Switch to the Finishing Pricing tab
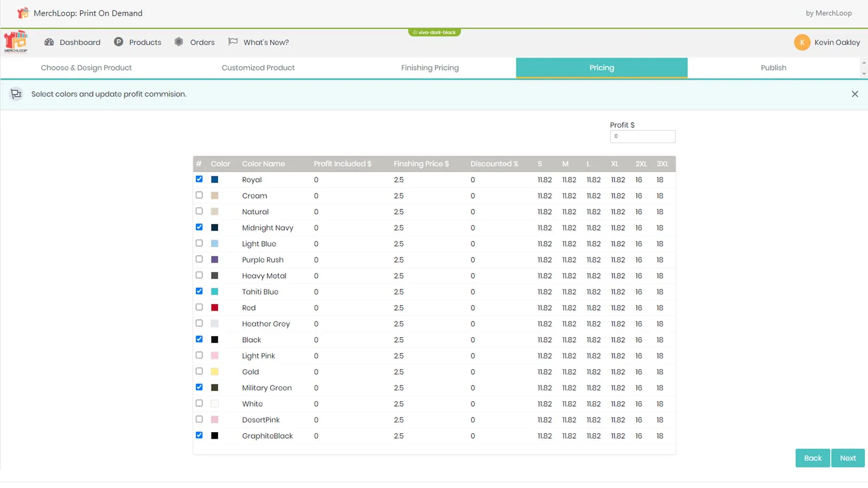868x488 pixels. coord(430,67)
